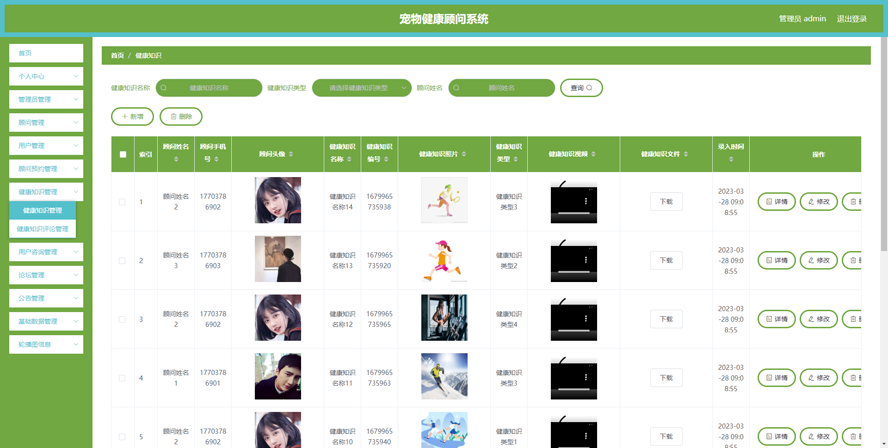The width and height of the screenshot is (888, 448).
Task: Expand the 论坛管理 sidebar menu
Action: [46, 275]
